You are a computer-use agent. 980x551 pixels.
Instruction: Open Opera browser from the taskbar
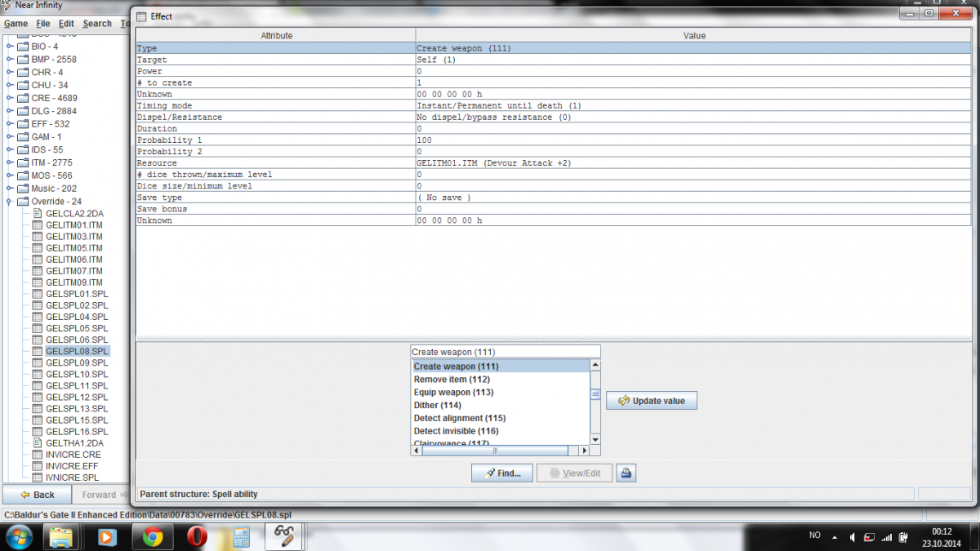coord(198,537)
